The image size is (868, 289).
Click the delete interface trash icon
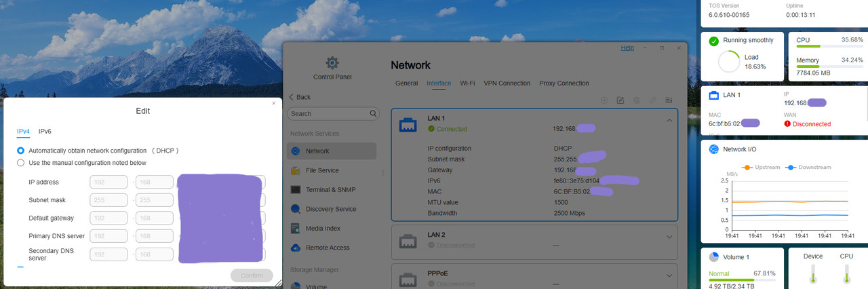pyautogui.click(x=636, y=100)
